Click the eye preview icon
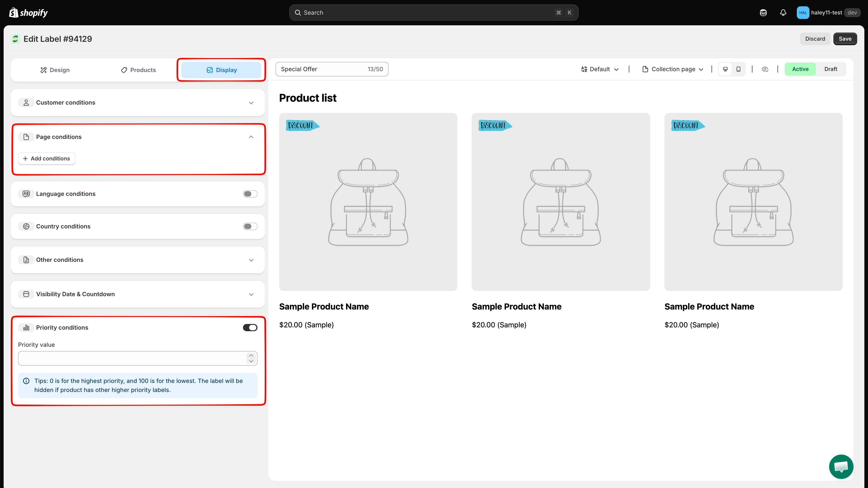The image size is (868, 488). (765, 69)
